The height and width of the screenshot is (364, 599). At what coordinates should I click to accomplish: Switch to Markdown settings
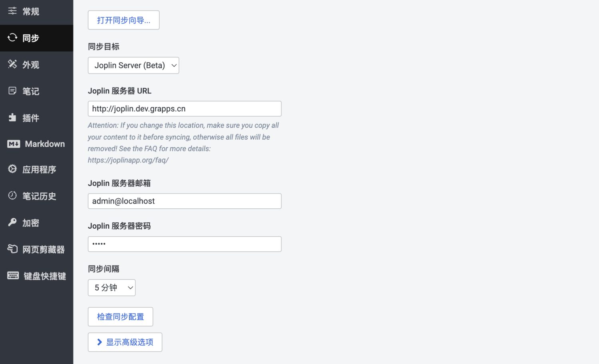37,144
